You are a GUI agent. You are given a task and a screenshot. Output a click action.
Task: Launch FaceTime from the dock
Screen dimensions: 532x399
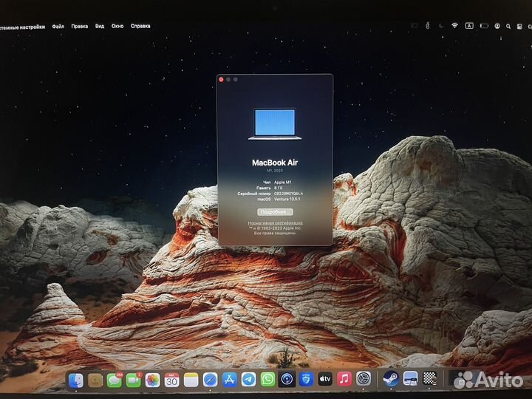tap(133, 381)
